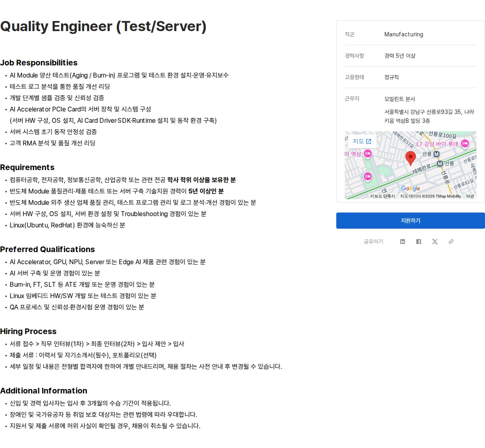Click the L7 강남 hotel map marker
The height and width of the screenshot is (448, 485).
(x=465, y=143)
